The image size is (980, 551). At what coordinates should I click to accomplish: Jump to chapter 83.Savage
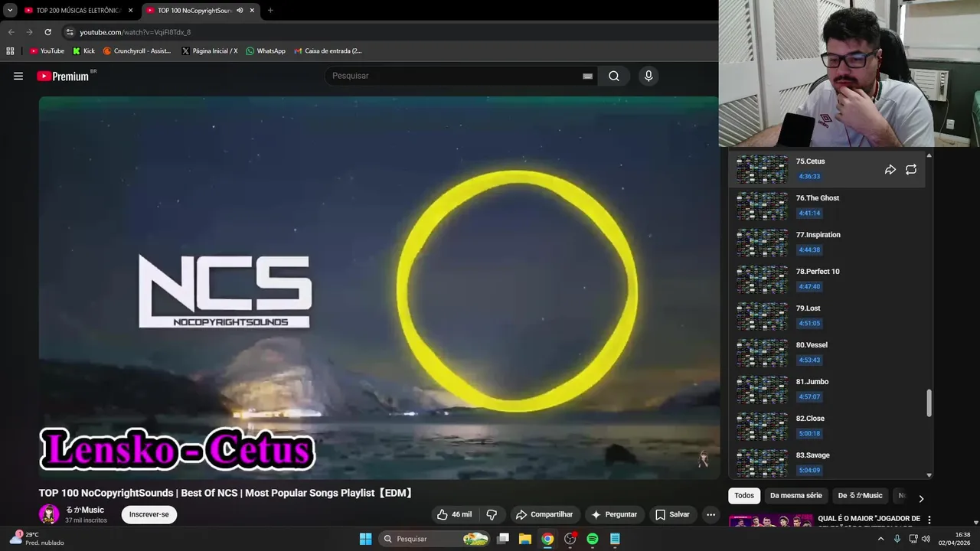827,463
